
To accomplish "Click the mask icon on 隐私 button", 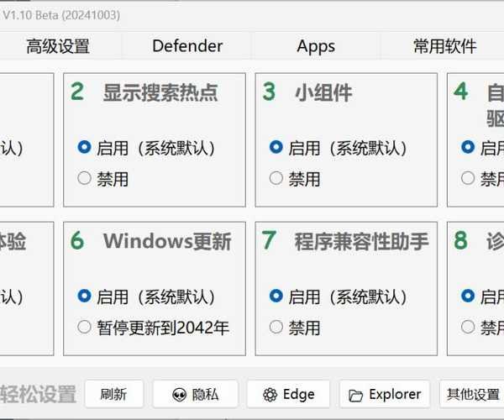I will [179, 395].
